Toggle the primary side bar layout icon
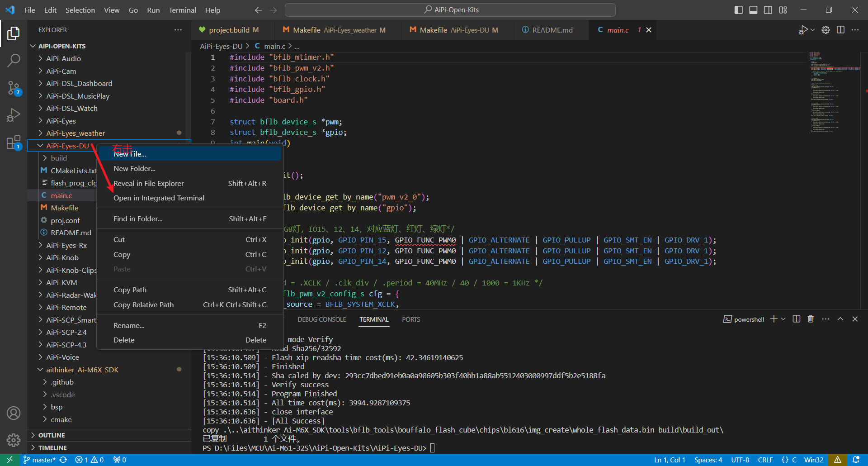 pos(739,10)
